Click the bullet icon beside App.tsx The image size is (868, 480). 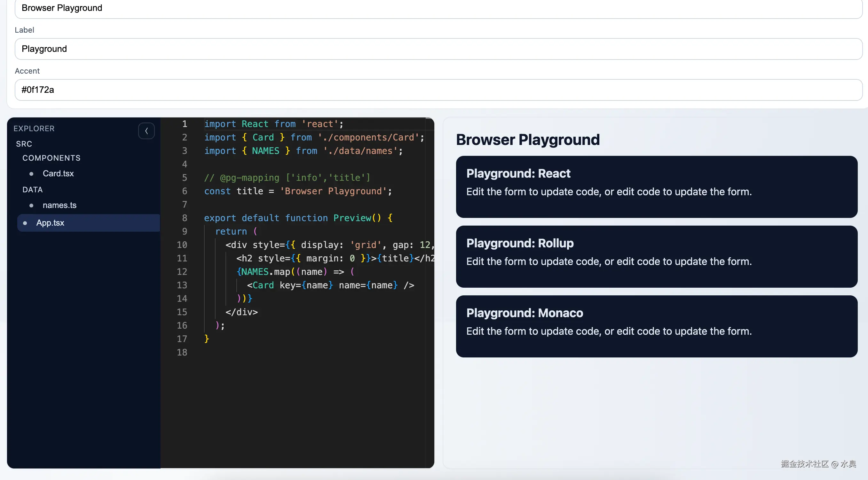25,223
